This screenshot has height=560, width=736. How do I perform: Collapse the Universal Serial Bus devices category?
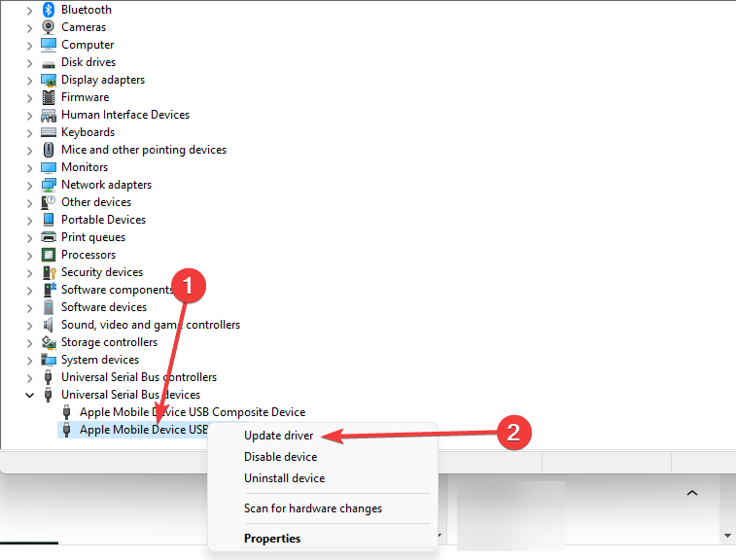[x=29, y=396]
